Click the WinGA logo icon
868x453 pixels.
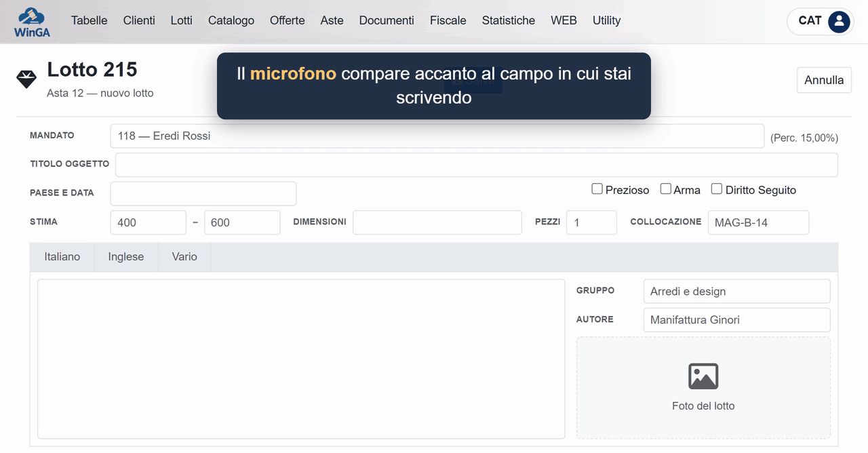[32, 21]
